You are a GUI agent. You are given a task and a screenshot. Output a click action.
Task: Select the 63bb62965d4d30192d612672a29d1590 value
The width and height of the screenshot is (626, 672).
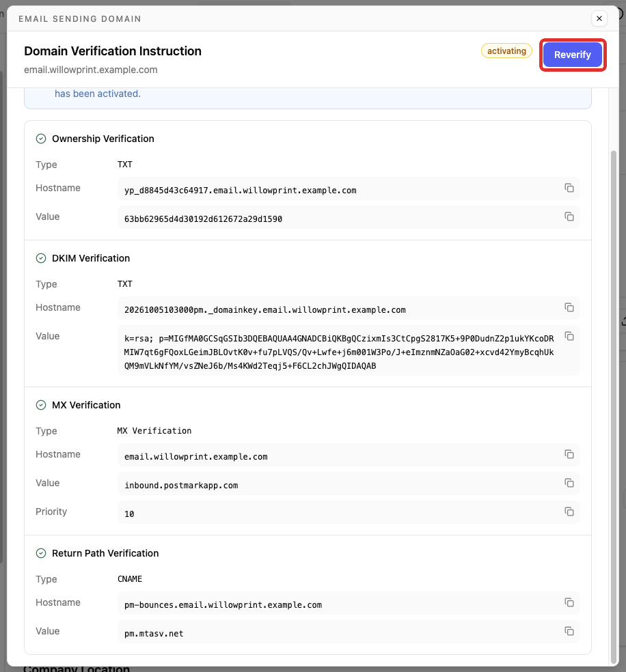203,219
